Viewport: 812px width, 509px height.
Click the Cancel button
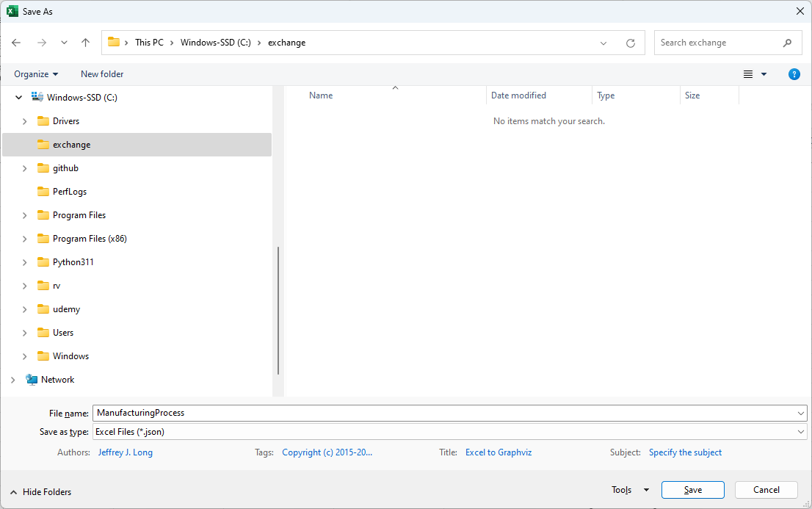pyautogui.click(x=766, y=490)
